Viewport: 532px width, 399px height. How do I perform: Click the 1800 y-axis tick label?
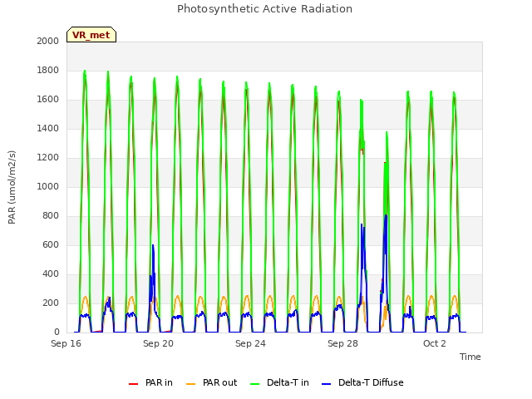pos(48,70)
